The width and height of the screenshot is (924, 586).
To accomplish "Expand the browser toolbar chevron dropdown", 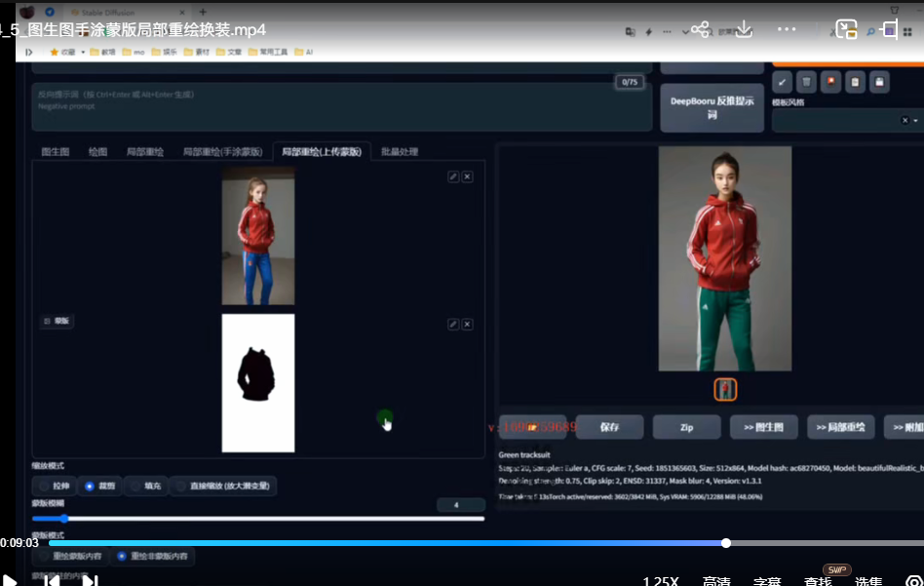I will click(x=685, y=32).
